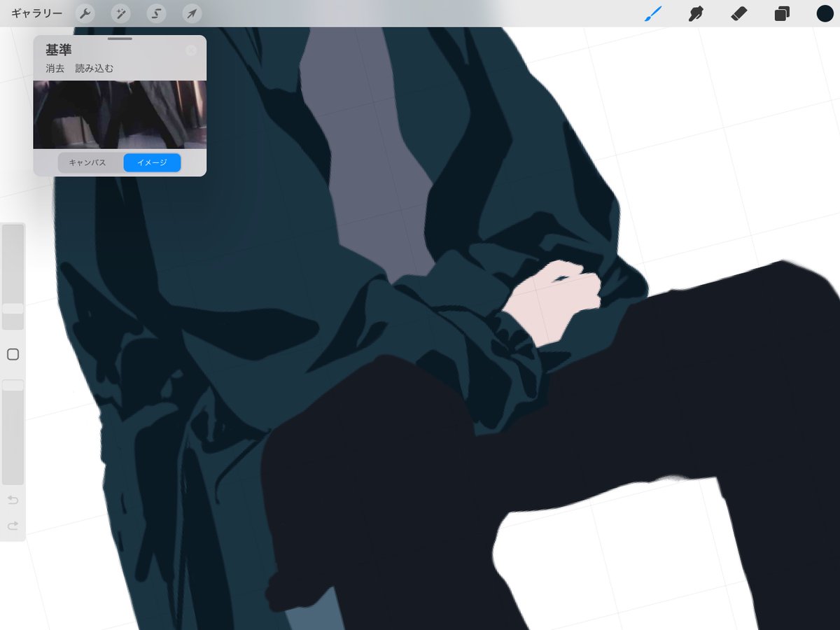
Task: Open the Actions wrench menu
Action: [85, 13]
